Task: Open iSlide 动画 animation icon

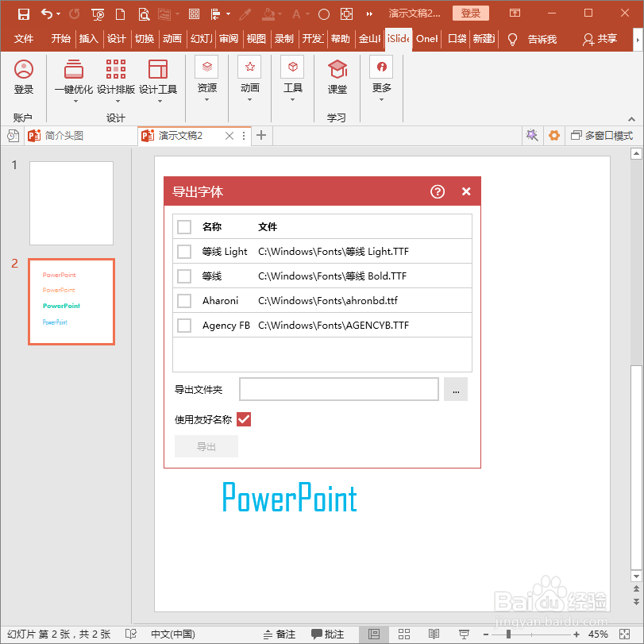Action: [249, 67]
